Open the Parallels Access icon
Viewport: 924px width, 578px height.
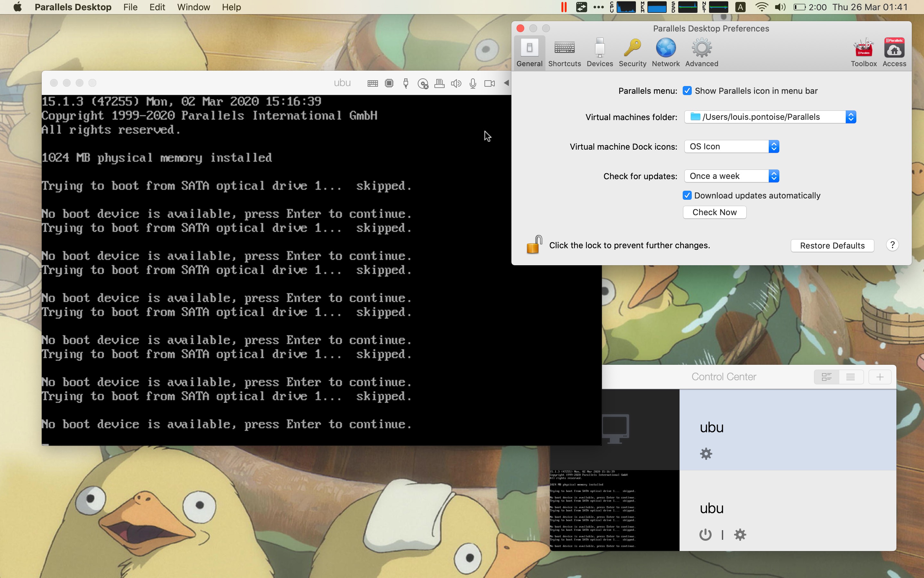[x=894, y=53]
